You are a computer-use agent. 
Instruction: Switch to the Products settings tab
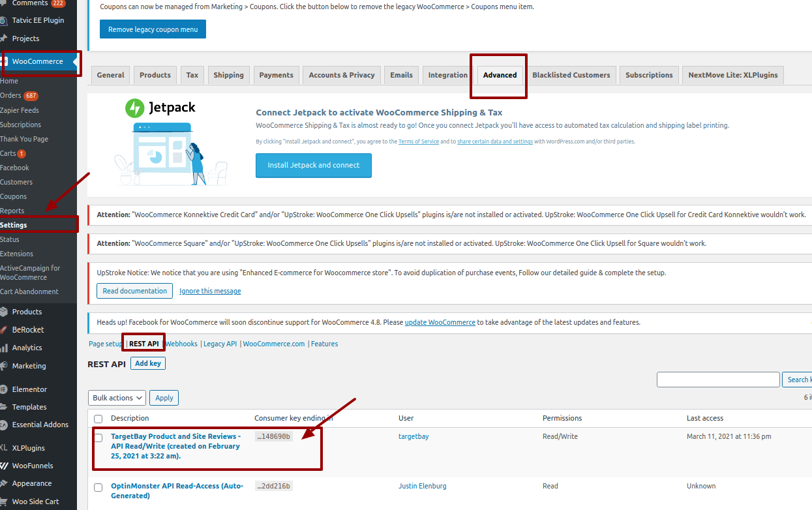click(155, 75)
